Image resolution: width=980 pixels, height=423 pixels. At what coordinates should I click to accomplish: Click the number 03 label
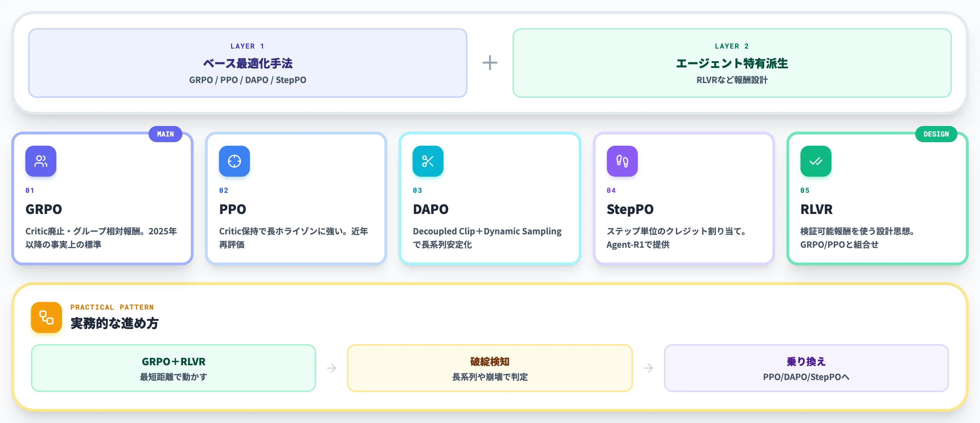pos(417,190)
